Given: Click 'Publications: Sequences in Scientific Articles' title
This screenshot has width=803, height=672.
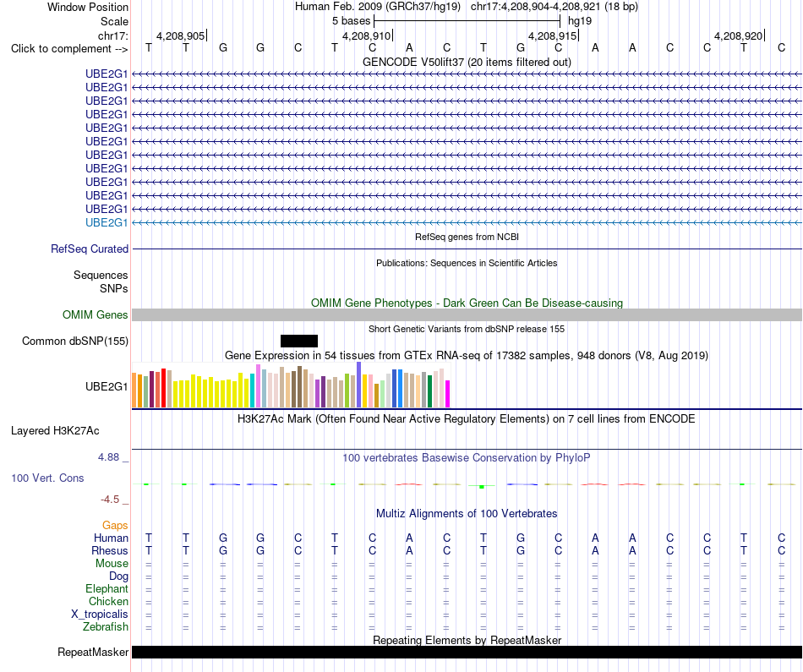Looking at the screenshot, I should (x=467, y=263).
